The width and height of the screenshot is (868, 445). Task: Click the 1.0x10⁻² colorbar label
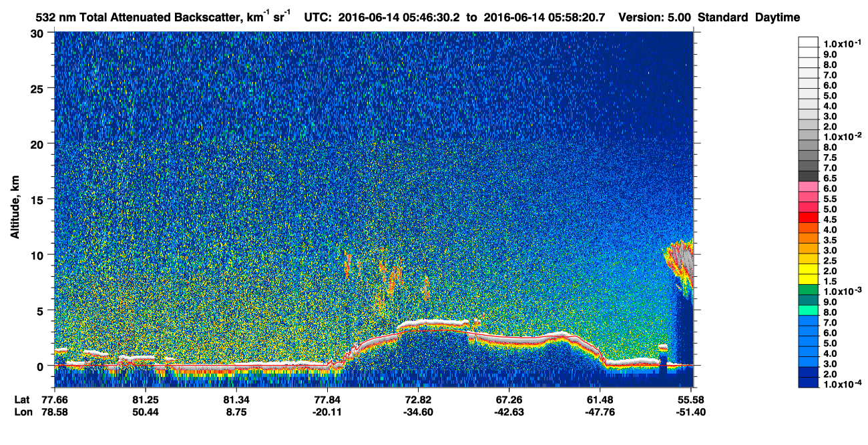click(842, 136)
